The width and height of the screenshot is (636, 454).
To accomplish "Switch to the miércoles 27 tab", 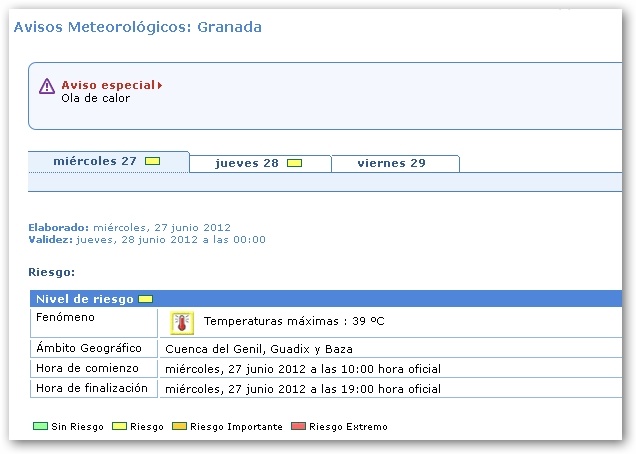I will [x=95, y=161].
